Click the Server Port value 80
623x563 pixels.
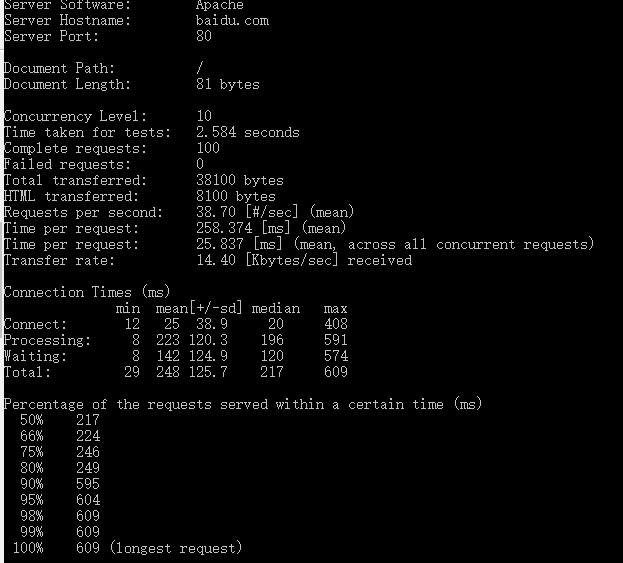pos(204,36)
